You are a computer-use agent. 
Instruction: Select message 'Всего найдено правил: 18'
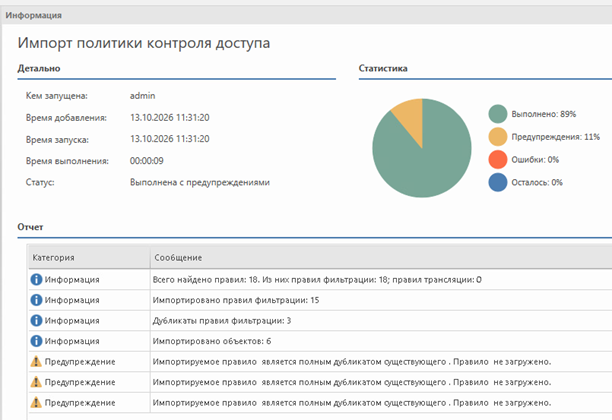(x=317, y=279)
